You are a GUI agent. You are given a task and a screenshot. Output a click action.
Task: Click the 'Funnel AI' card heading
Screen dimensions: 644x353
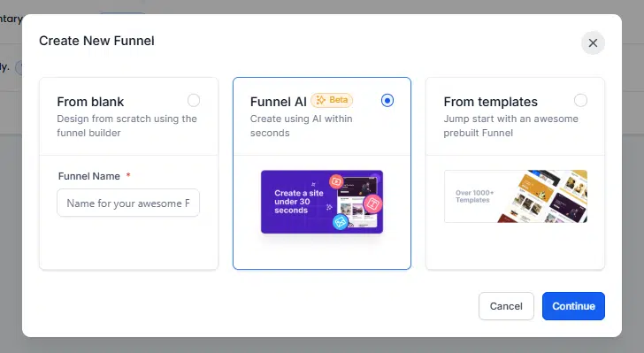coord(278,102)
